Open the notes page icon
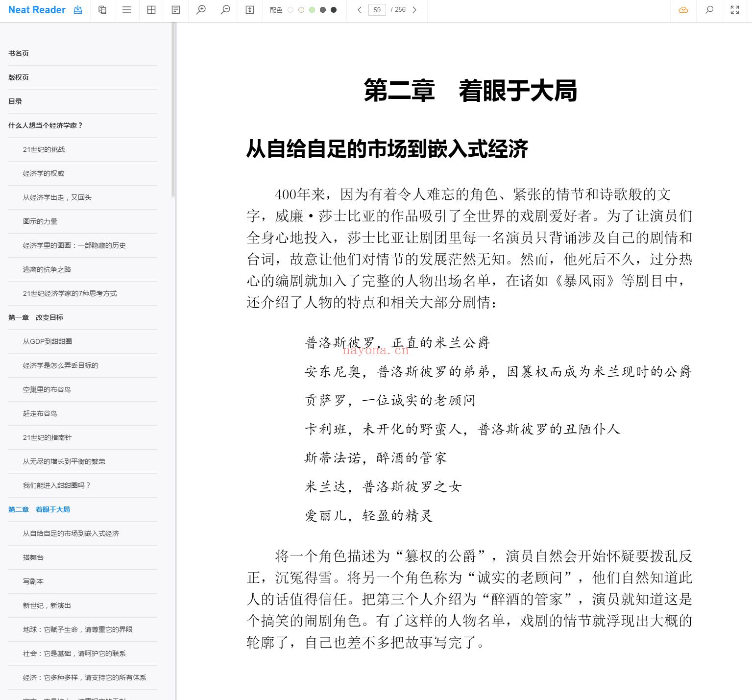 click(x=176, y=10)
